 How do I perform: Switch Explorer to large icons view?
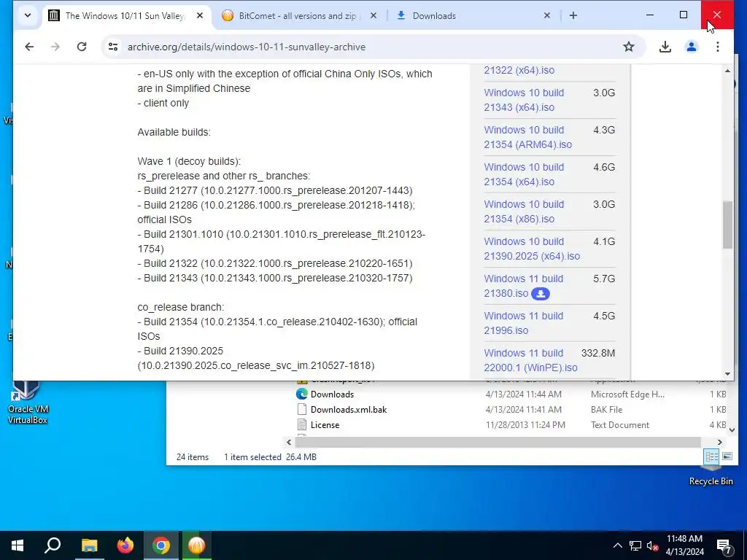click(727, 456)
